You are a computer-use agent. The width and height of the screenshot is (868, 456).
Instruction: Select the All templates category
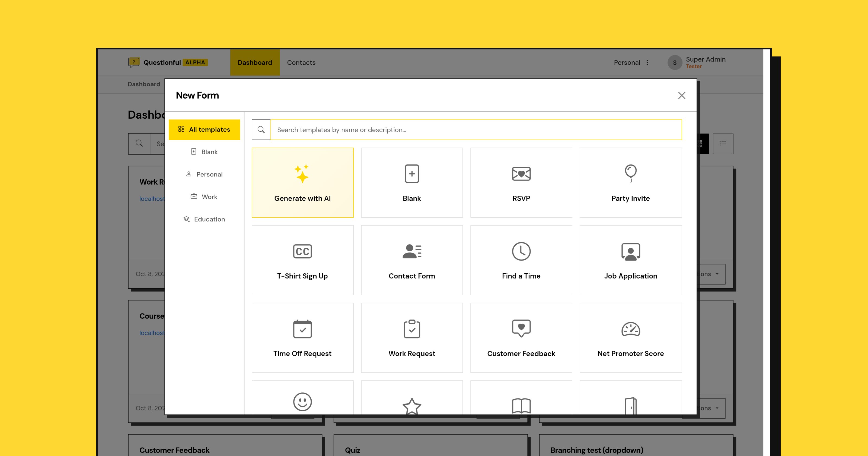pos(204,129)
